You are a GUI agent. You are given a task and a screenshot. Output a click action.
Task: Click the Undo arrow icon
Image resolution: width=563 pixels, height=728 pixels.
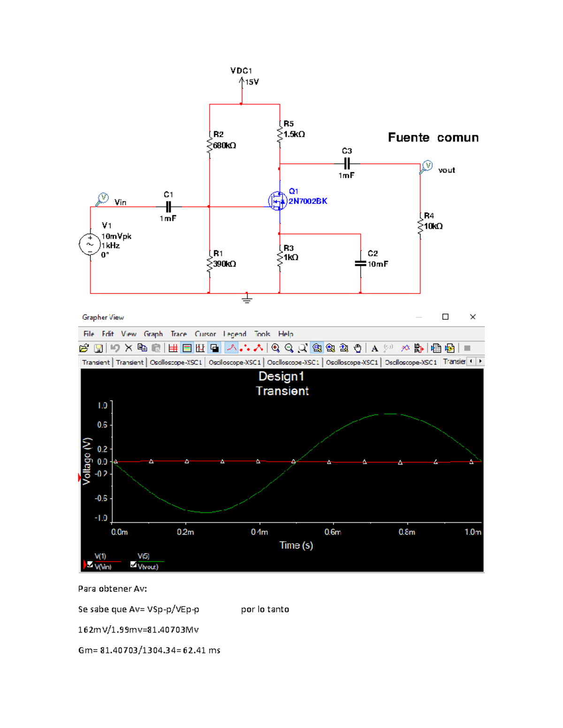point(115,348)
